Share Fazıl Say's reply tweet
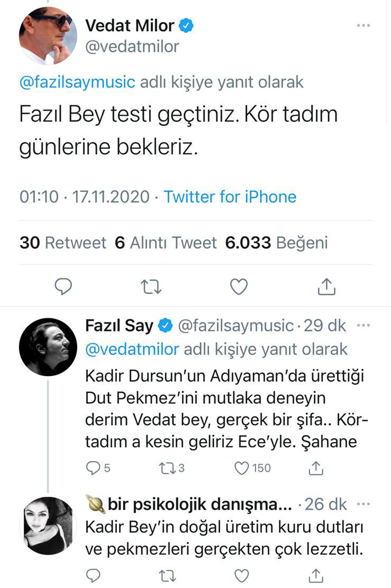Screen dimensions: 391x588 (x=316, y=467)
